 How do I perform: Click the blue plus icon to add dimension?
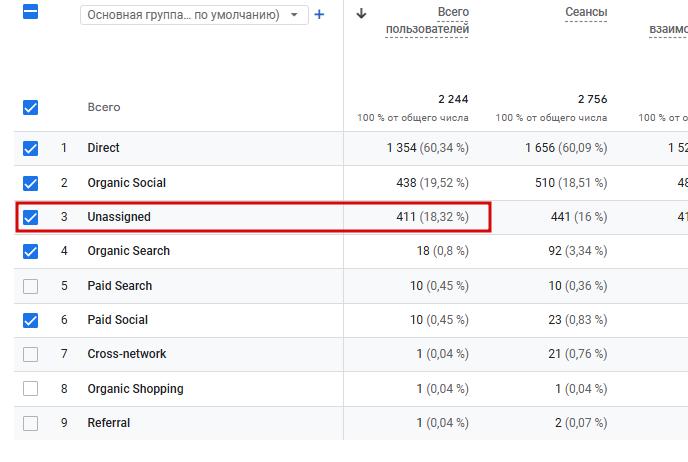pyautogui.click(x=320, y=15)
